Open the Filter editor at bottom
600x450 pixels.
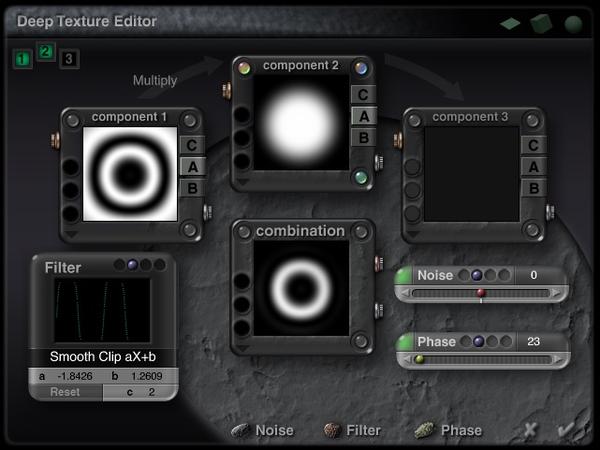pyautogui.click(x=352, y=430)
